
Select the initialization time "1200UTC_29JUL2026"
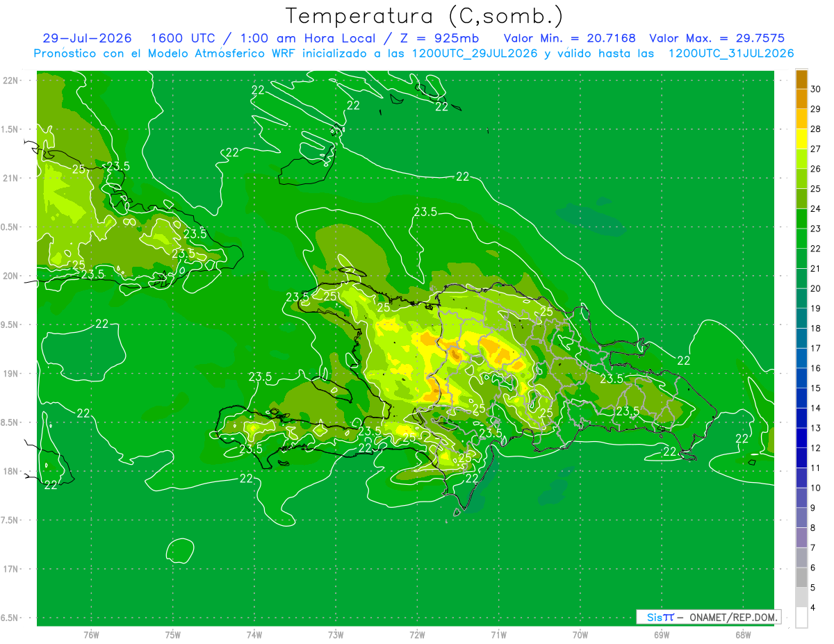coord(474,53)
